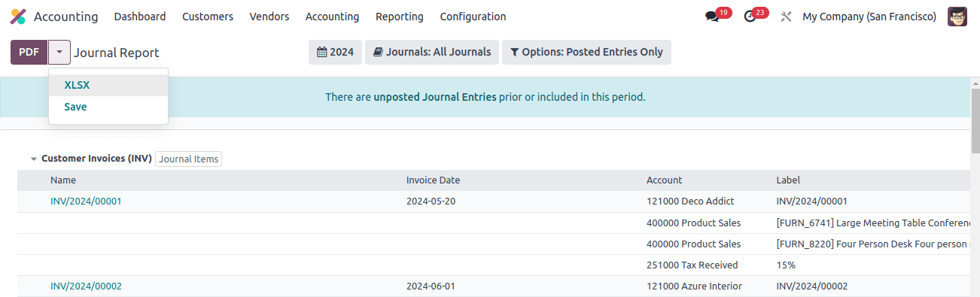Click the Label column header
Viewport: 980px width, 297px height.
click(788, 180)
